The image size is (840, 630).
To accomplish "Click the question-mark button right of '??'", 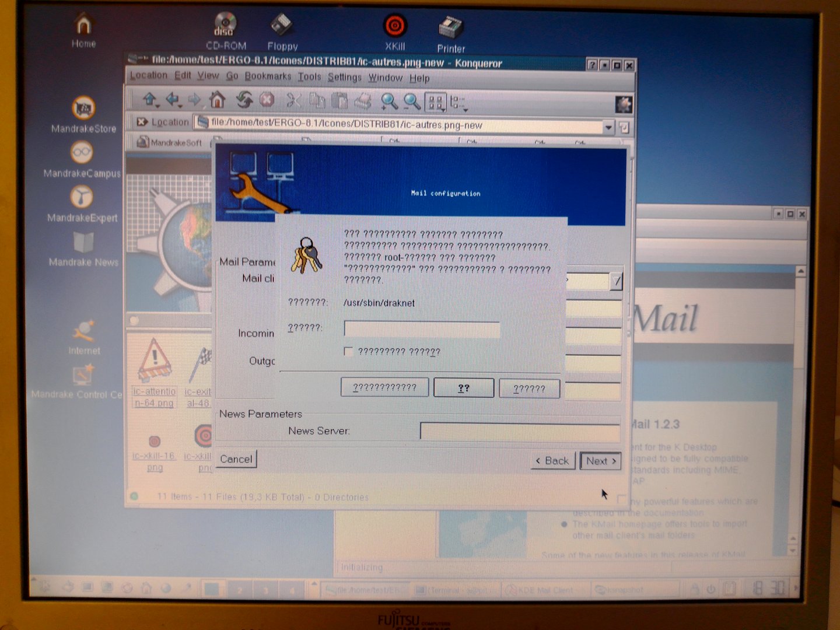I will coord(530,388).
